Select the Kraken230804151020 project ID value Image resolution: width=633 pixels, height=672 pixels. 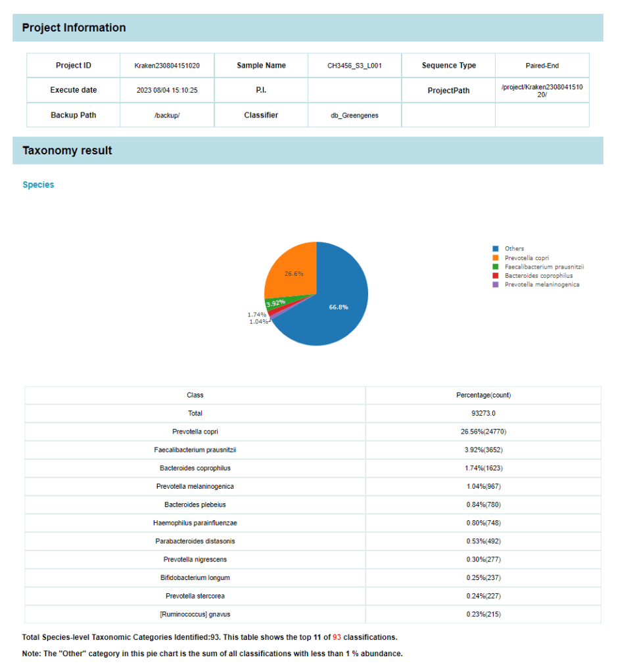click(x=167, y=66)
